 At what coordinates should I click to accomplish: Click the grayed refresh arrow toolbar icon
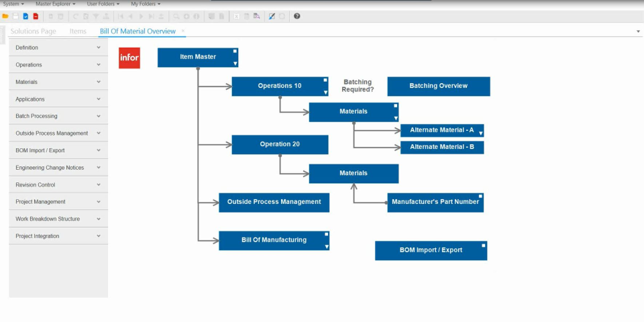coord(75,16)
